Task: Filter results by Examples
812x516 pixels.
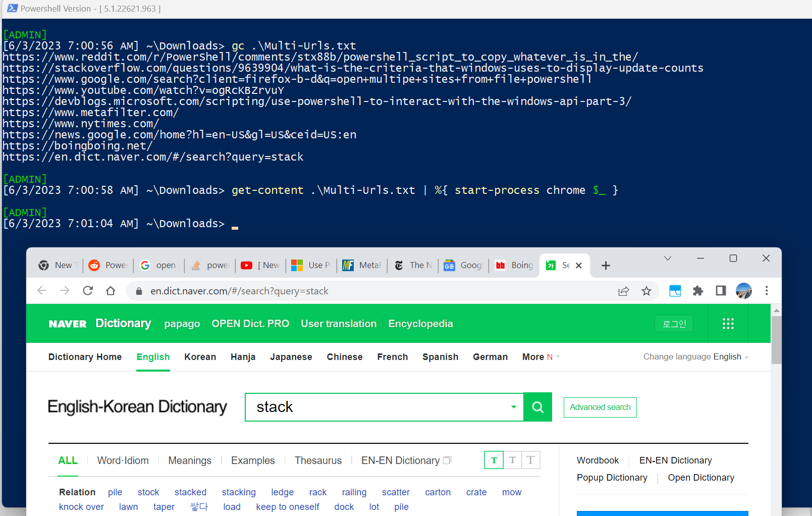Action: coord(253,460)
